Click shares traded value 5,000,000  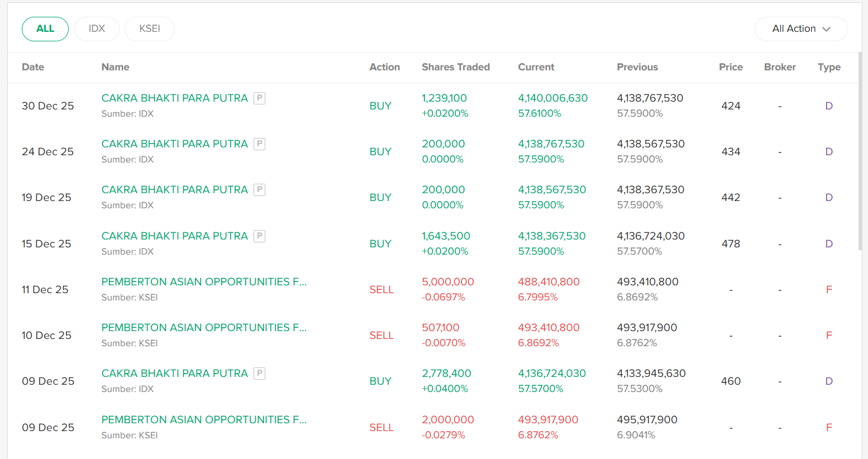448,282
